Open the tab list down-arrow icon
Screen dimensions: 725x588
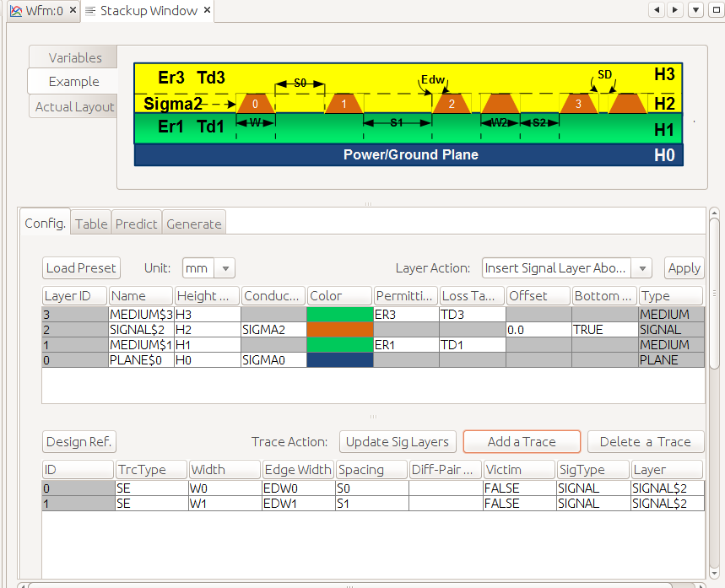pyautogui.click(x=695, y=10)
